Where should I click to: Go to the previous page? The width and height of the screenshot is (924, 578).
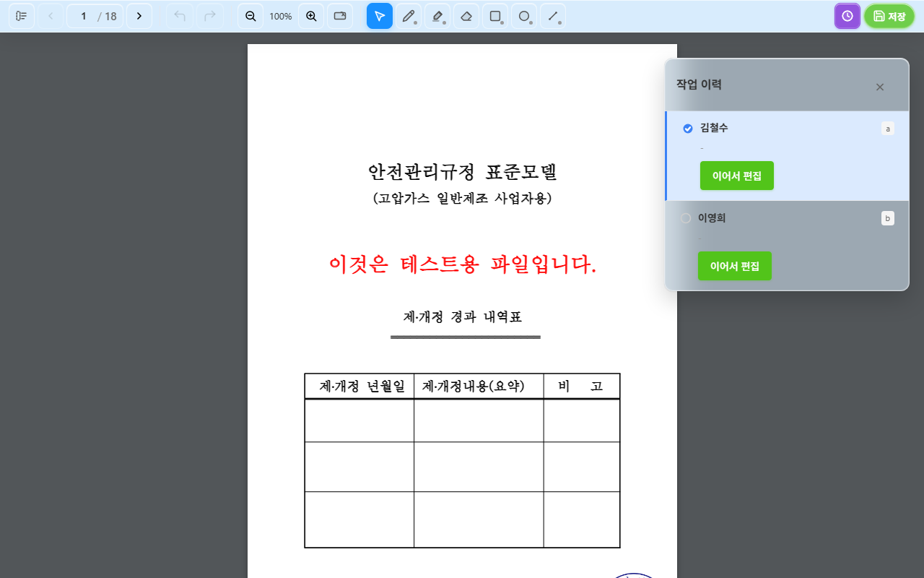pos(51,16)
